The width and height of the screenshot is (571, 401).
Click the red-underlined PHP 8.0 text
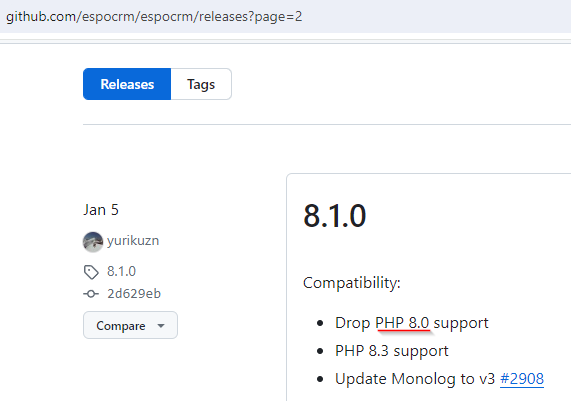(x=402, y=323)
